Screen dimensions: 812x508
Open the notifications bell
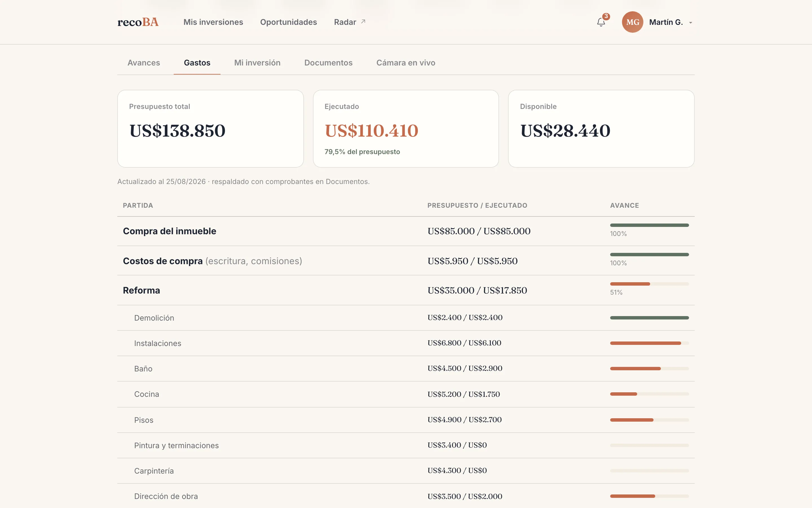[601, 22]
